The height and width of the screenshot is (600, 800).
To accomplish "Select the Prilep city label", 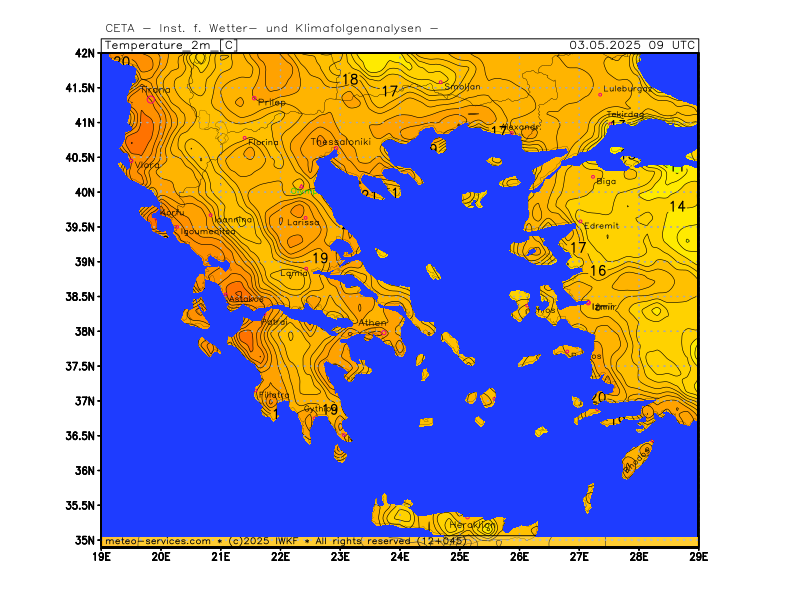I will coord(272,103).
